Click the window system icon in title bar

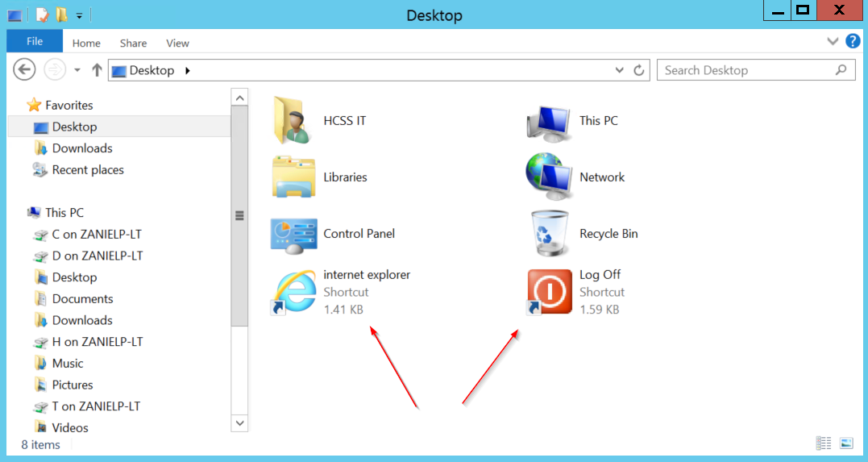[x=15, y=15]
